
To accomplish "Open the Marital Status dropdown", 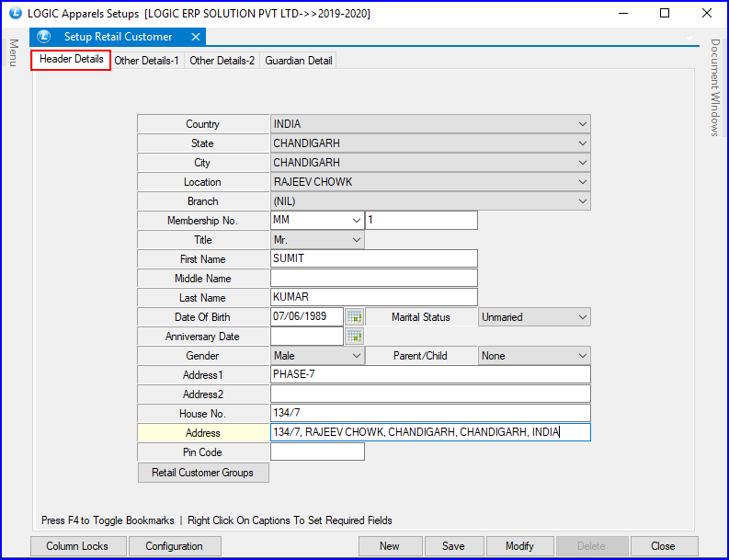I will pyautogui.click(x=582, y=317).
